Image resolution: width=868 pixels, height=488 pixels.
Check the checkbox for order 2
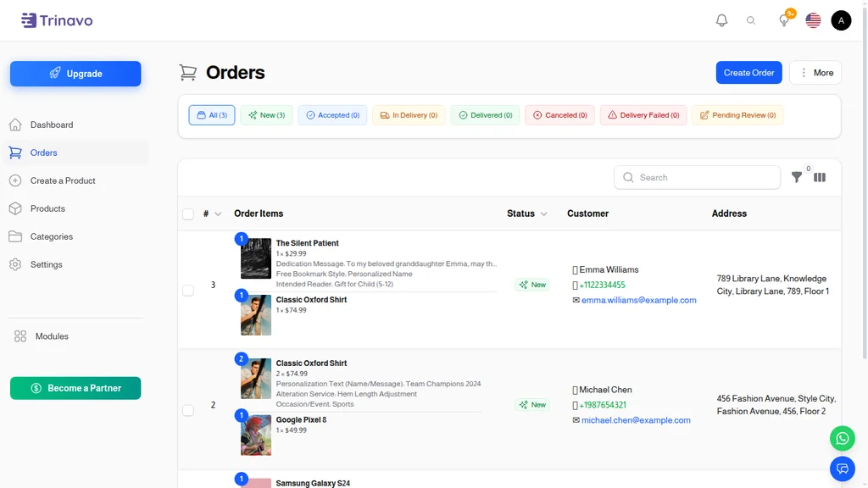pos(188,411)
